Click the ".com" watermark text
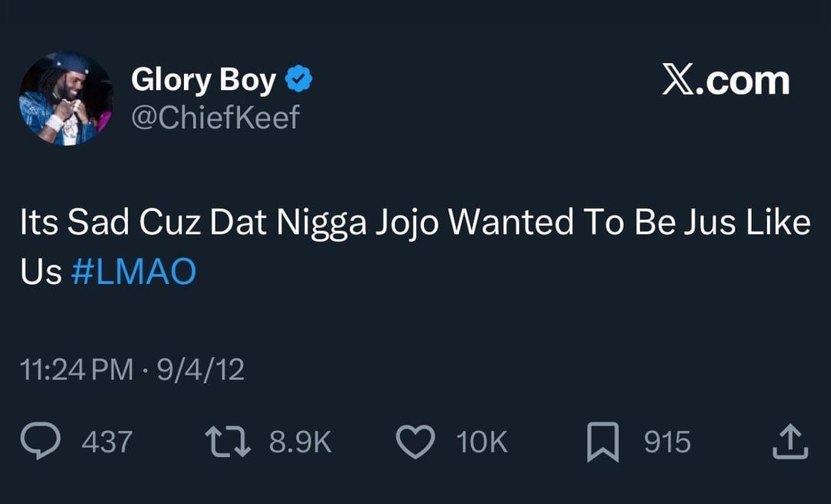The height and width of the screenshot is (504, 831). tap(743, 81)
